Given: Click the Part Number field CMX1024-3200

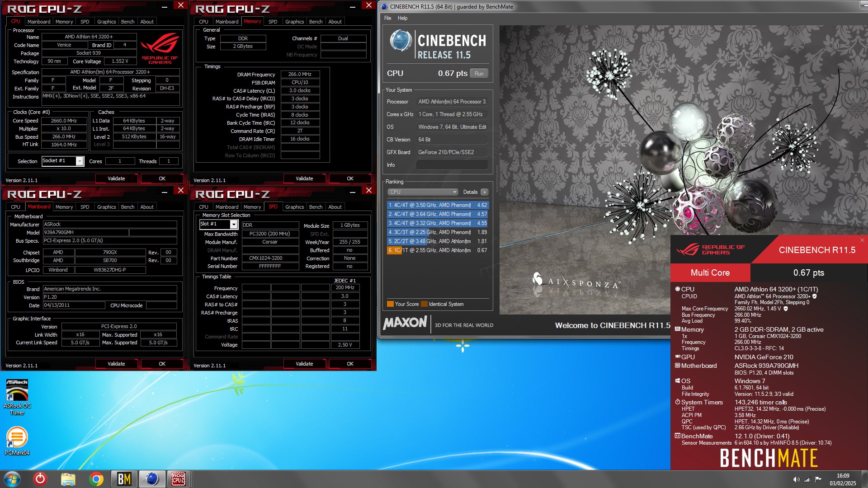Looking at the screenshot, I should point(270,258).
